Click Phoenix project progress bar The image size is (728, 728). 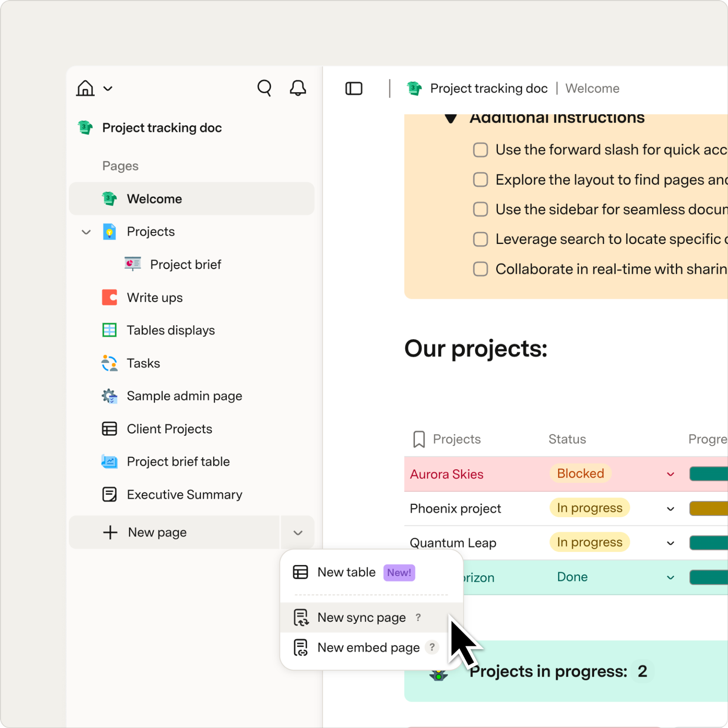click(x=708, y=509)
